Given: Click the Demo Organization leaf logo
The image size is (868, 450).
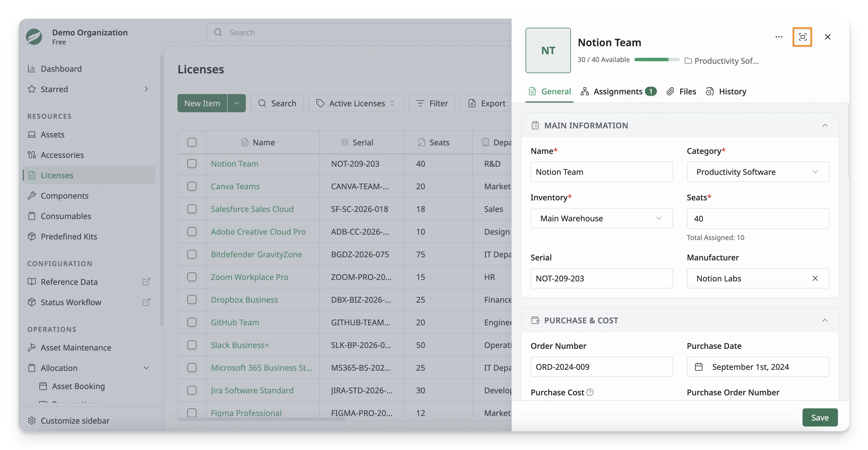Looking at the screenshot, I should 34,37.
